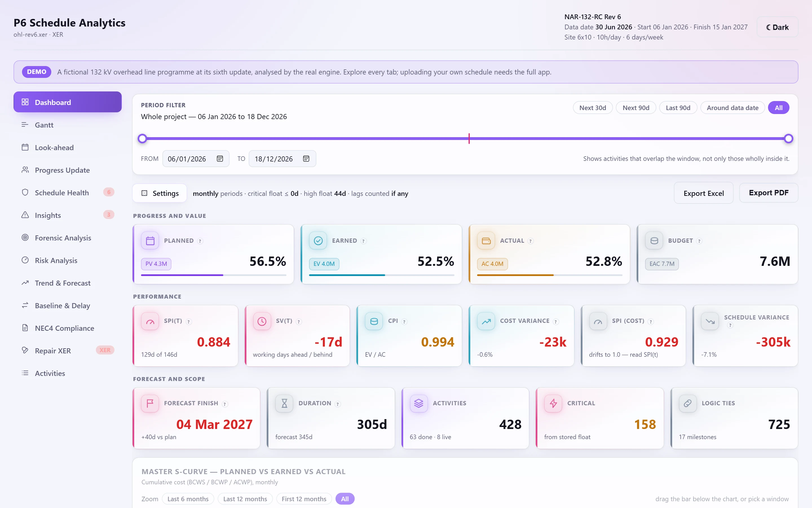Click Export Excel
The height and width of the screenshot is (508, 812).
pyautogui.click(x=704, y=193)
